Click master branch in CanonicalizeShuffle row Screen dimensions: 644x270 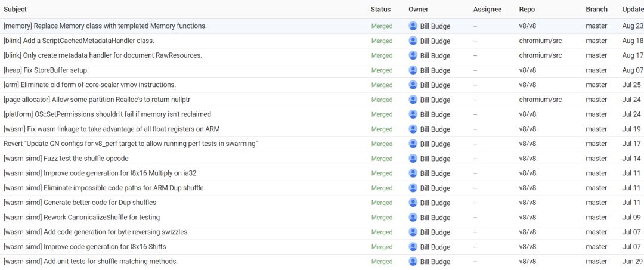pyautogui.click(x=596, y=218)
